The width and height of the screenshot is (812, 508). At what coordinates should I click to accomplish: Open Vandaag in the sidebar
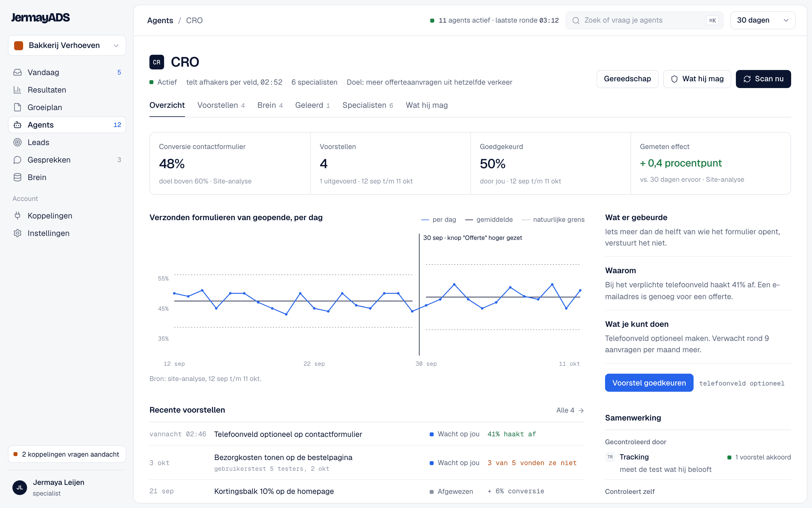click(67, 72)
